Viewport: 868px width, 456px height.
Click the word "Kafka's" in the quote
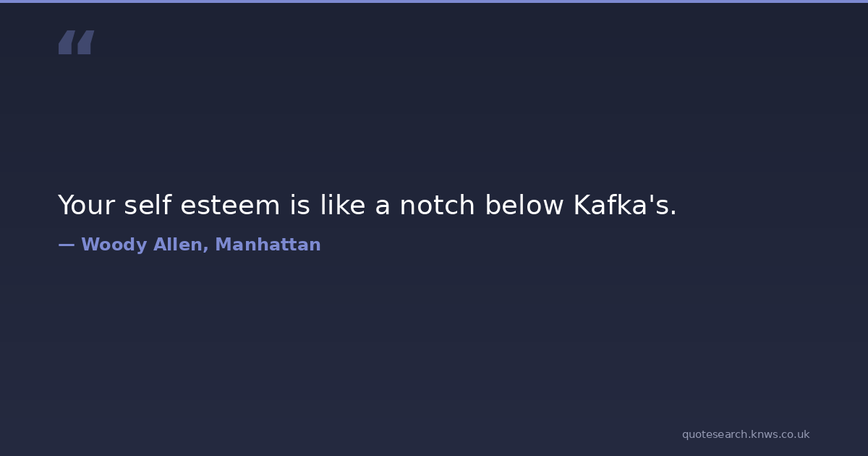pyautogui.click(x=624, y=206)
